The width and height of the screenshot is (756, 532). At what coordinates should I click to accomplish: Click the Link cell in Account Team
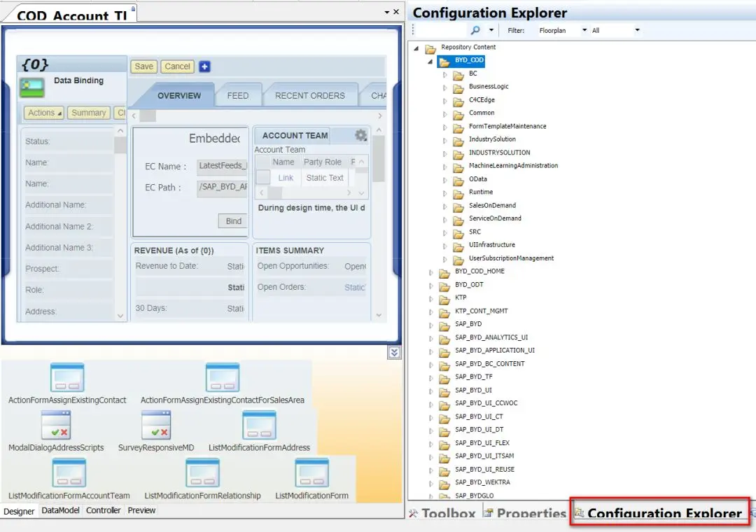point(286,178)
